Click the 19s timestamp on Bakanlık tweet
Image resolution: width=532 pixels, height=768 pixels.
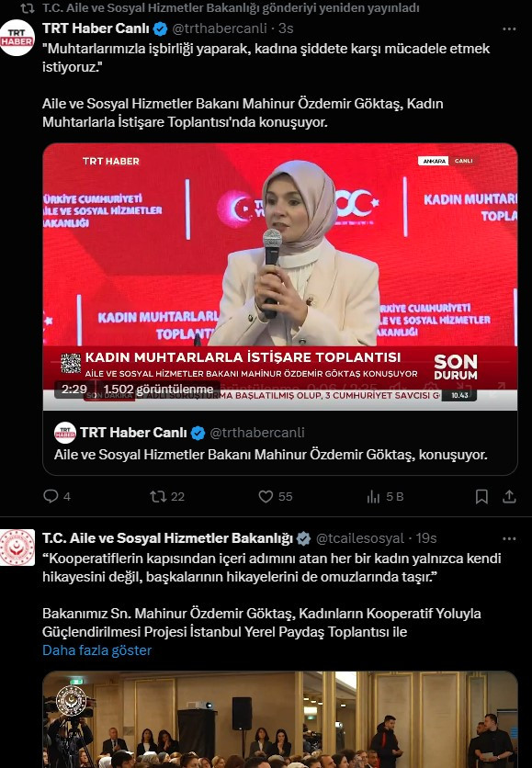426,538
